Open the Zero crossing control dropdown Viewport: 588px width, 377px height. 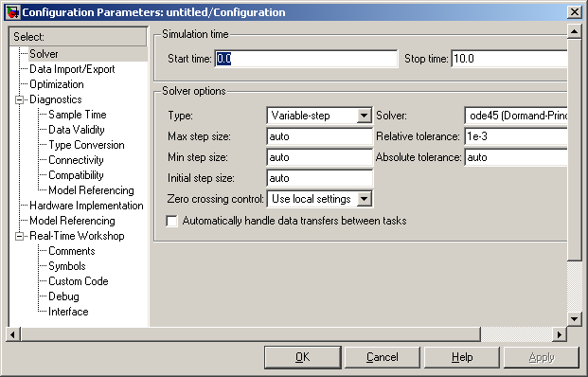click(364, 199)
